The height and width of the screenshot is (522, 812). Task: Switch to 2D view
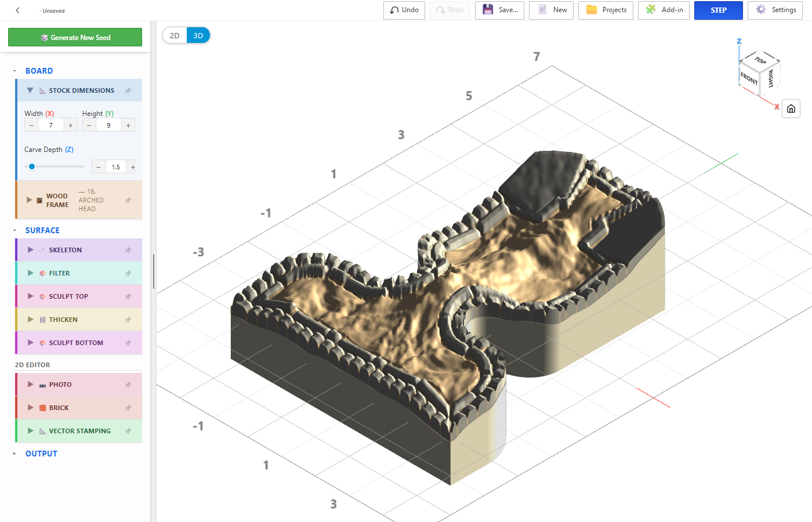(175, 35)
